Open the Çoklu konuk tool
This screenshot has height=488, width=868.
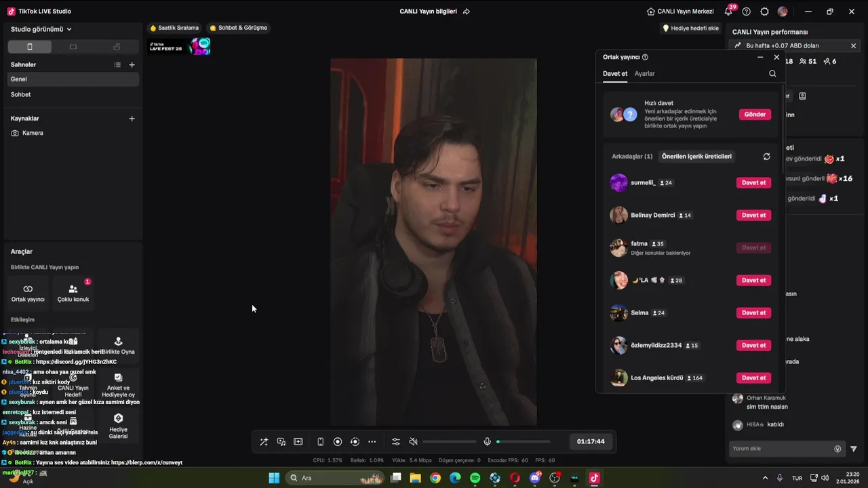click(73, 293)
